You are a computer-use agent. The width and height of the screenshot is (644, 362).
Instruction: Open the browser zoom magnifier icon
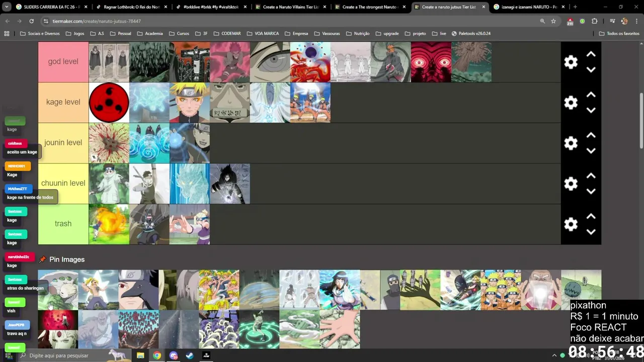542,21
